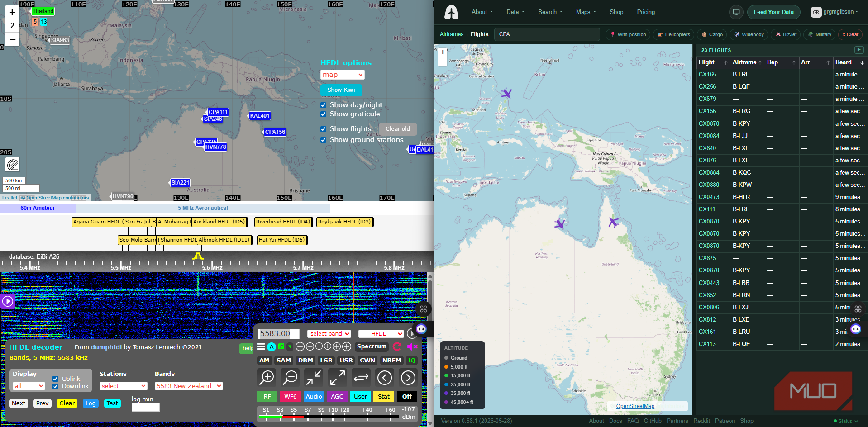The width and height of the screenshot is (868, 427).
Task: Select the purple aircraft marker near Philippines
Action: 506,93
